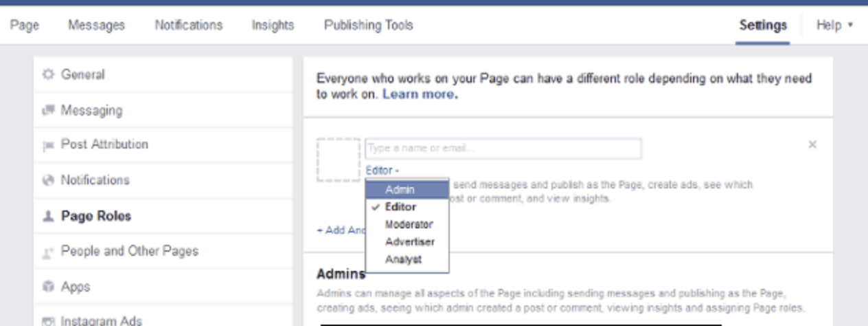Image resolution: width=868 pixels, height=326 pixels.
Task: Select Analyst role option
Action: 407,260
